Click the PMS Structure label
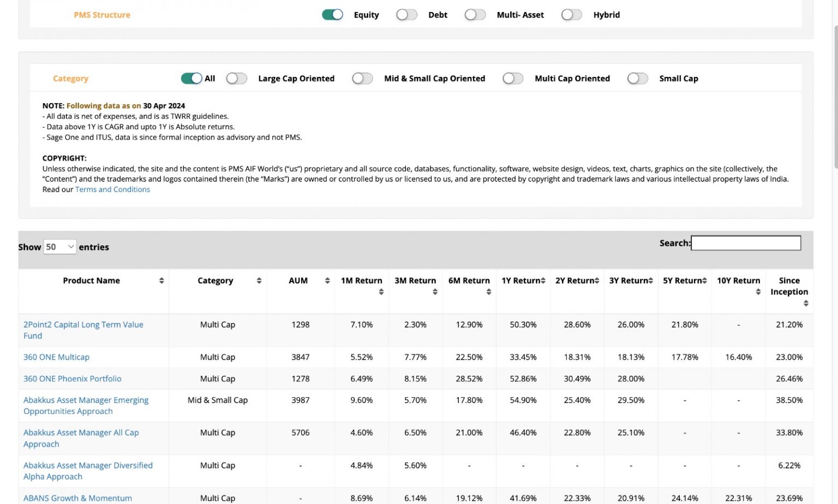Screen dimensions: 838x504 pyautogui.click(x=102, y=15)
